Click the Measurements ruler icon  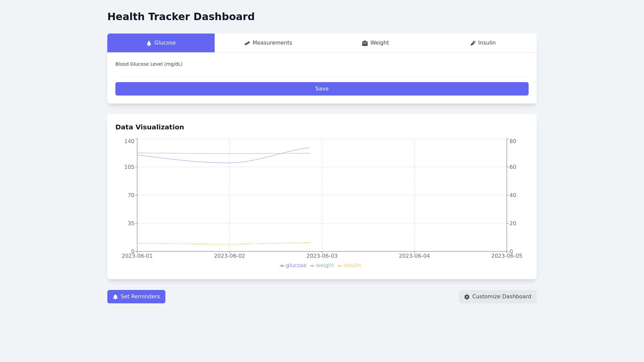pyautogui.click(x=247, y=43)
